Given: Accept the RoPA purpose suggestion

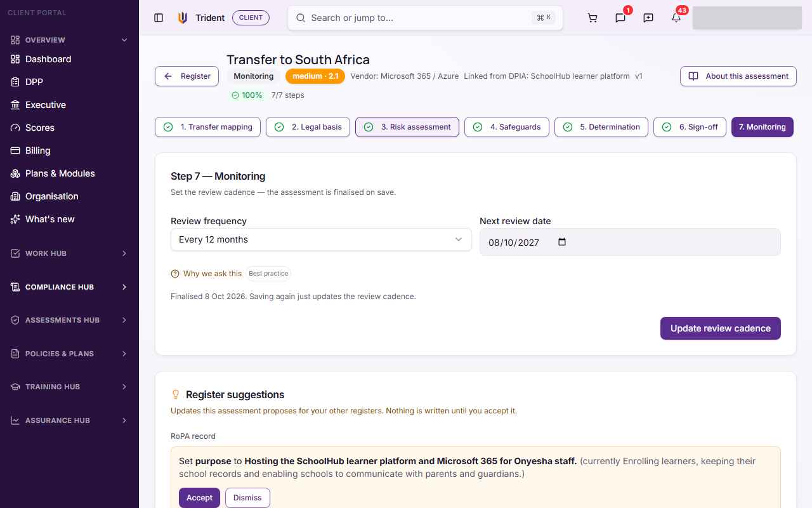Looking at the screenshot, I should pyautogui.click(x=199, y=498).
